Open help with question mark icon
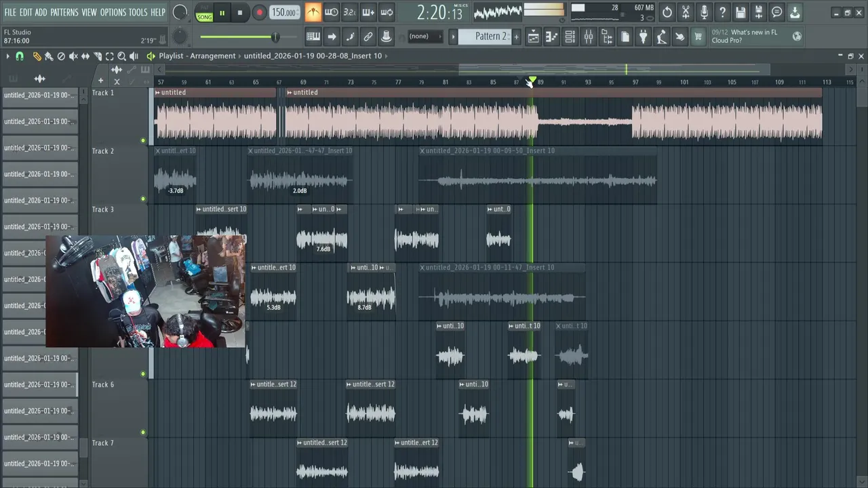The width and height of the screenshot is (868, 488). click(x=722, y=12)
